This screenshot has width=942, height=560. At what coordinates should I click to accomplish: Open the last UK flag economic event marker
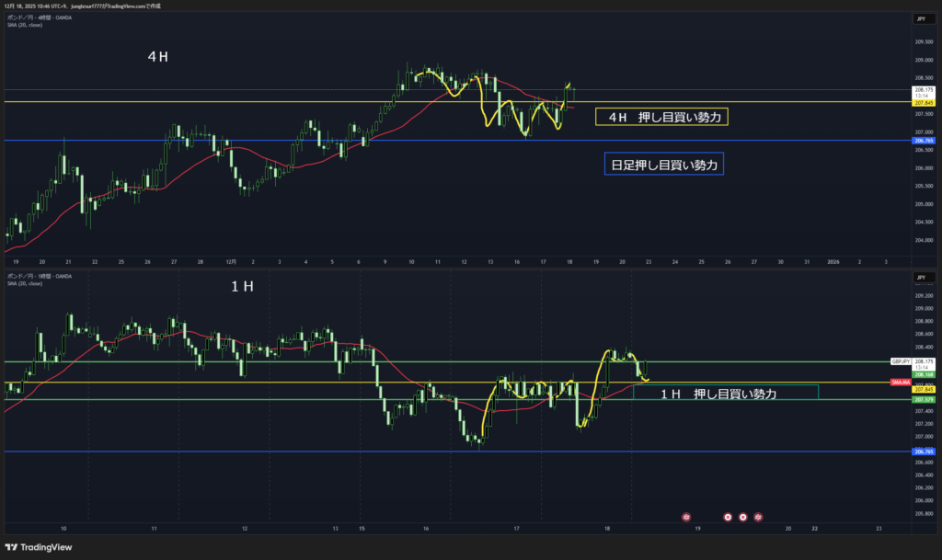[x=759, y=518]
